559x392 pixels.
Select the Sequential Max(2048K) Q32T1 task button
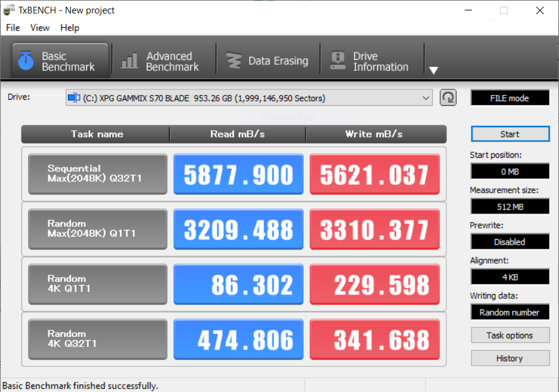[97, 174]
